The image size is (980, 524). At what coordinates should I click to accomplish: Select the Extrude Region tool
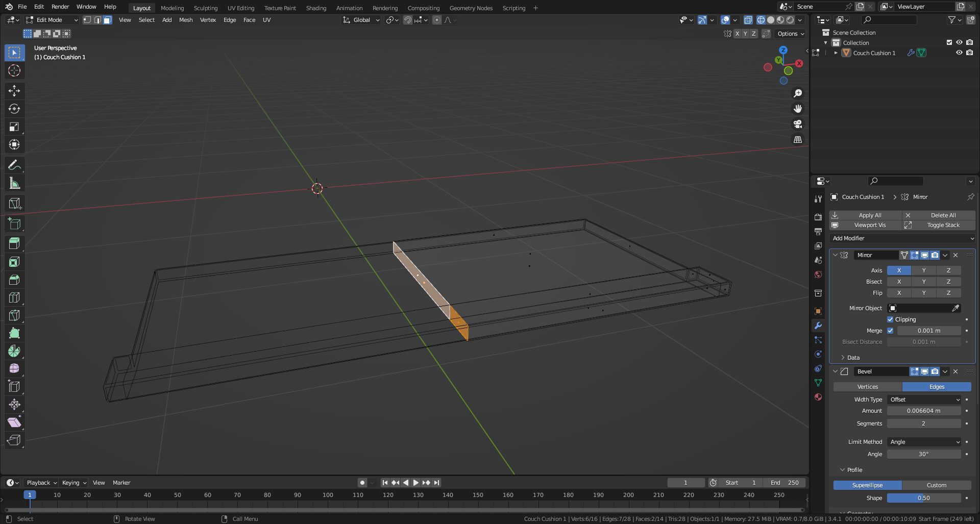[14, 243]
